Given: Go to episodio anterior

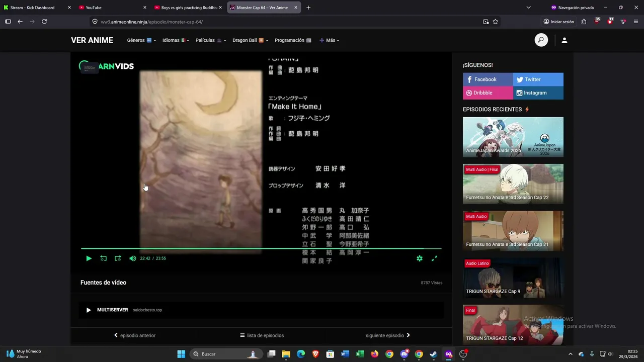Looking at the screenshot, I should click(x=134, y=335).
